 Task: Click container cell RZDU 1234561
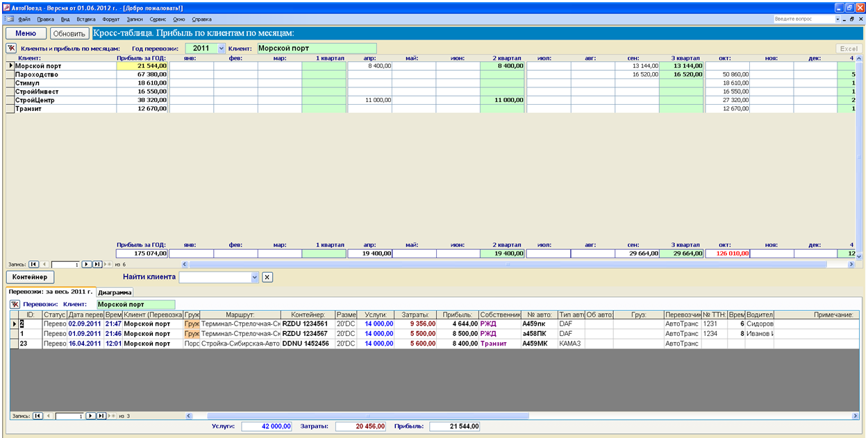pyautogui.click(x=308, y=323)
